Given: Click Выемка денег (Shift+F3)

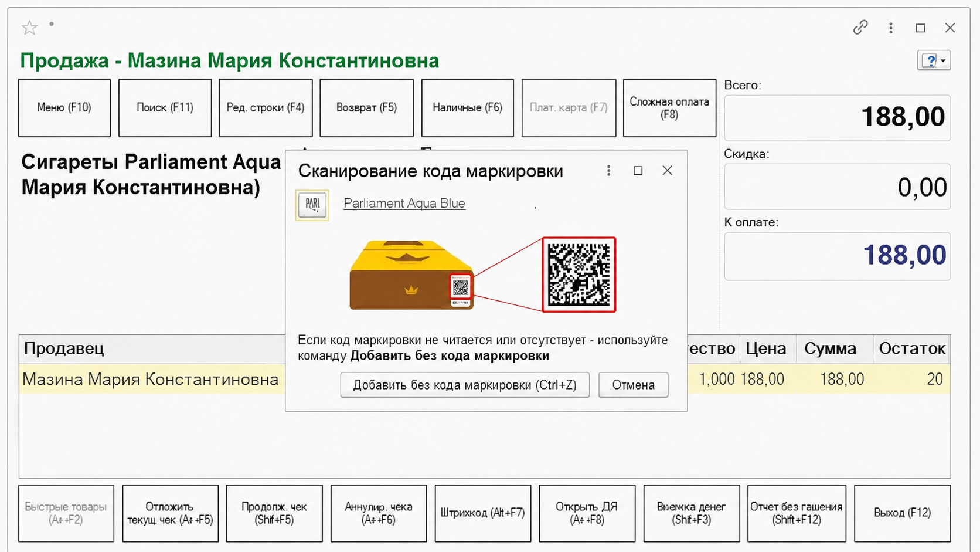Looking at the screenshot, I should tap(692, 513).
